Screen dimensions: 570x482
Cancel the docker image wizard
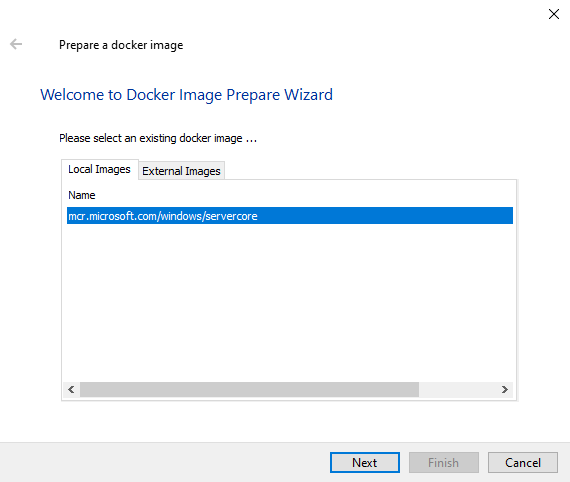pyautogui.click(x=523, y=462)
